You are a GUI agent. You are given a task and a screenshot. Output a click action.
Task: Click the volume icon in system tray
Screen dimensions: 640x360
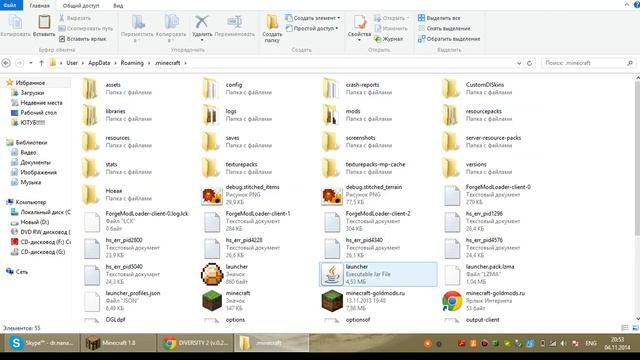coord(564,344)
